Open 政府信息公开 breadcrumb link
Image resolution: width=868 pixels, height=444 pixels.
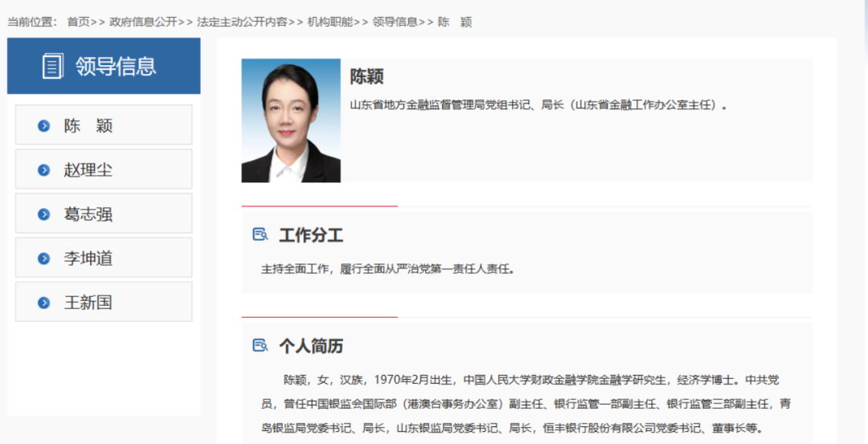(x=142, y=22)
